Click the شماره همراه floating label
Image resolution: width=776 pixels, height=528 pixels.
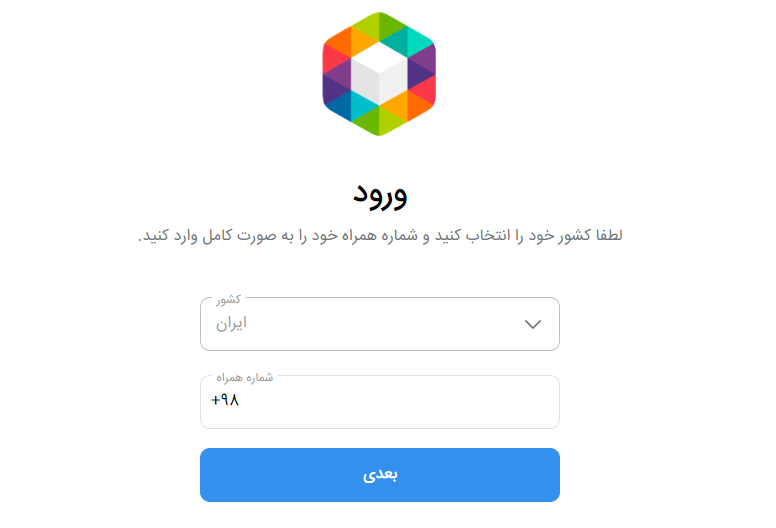(x=244, y=377)
